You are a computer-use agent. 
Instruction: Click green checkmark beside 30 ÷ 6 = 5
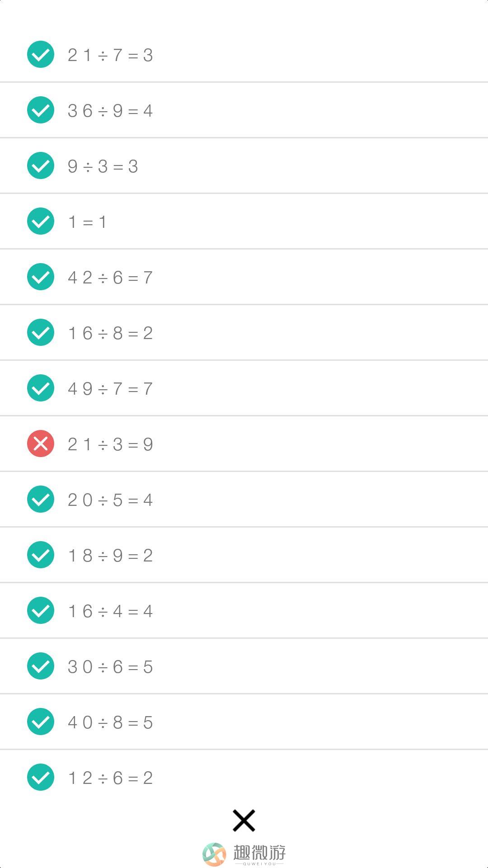41,666
